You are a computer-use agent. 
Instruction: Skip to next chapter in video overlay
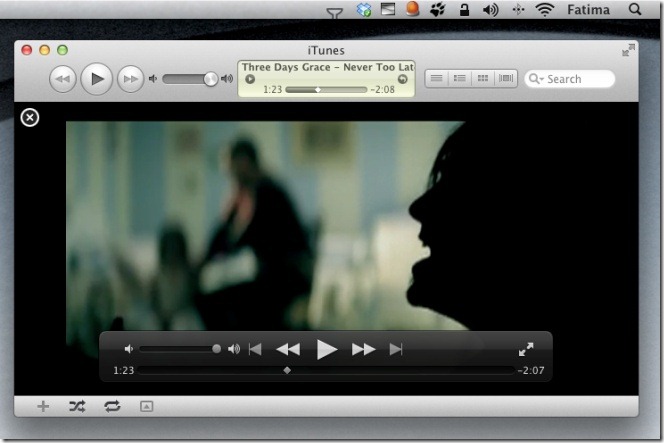pyautogui.click(x=396, y=349)
